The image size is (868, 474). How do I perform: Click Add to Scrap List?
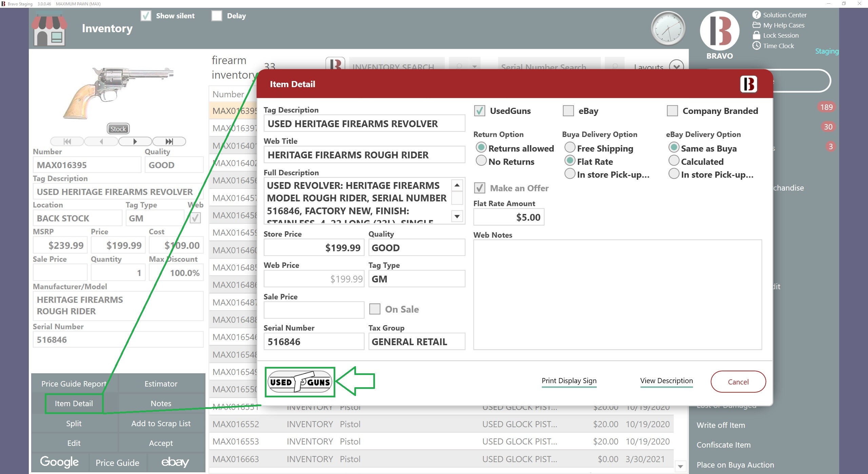161,423
